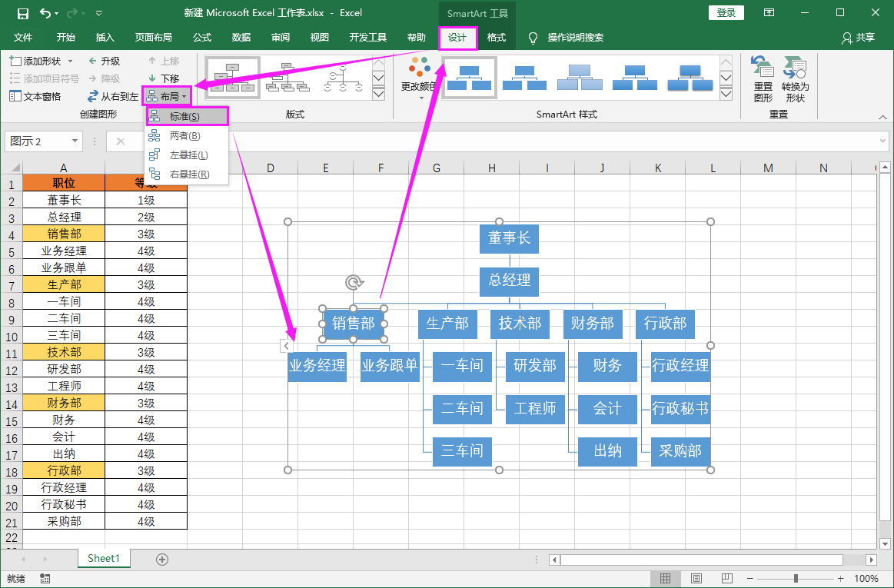Click the 升级 (Promote) icon
894x588 pixels.
point(92,60)
